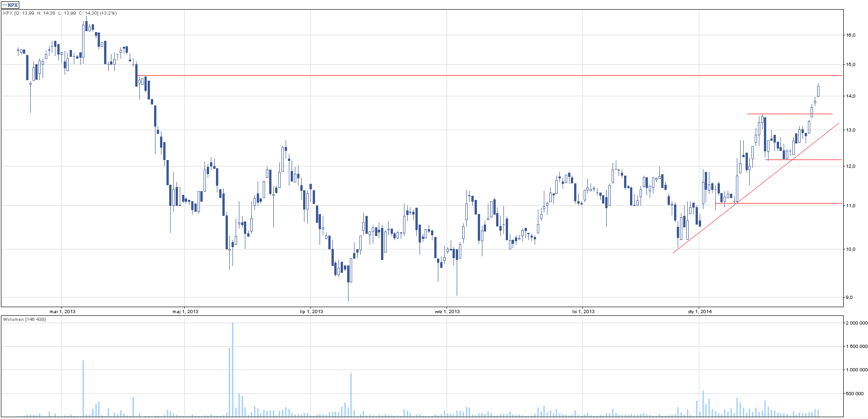Screen dimensions: 868x419
Task: Click the 'lip 1, 2013' date label
Action: coord(311,312)
